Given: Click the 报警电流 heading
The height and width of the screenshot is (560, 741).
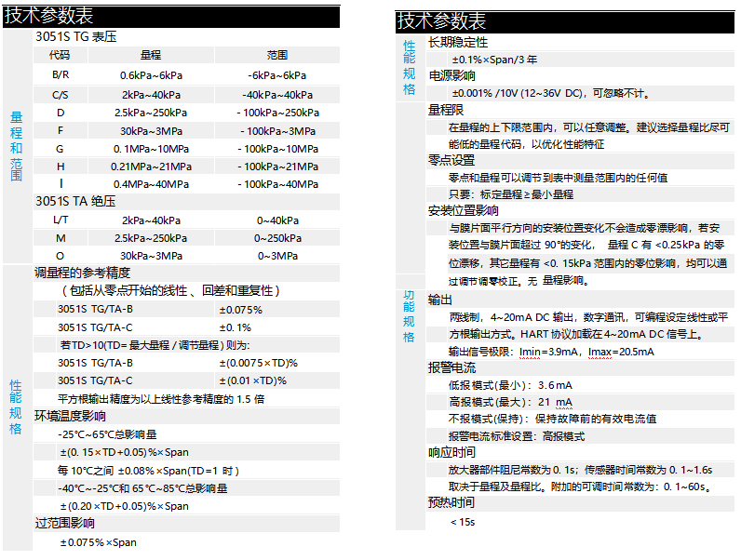Looking at the screenshot, I should click(x=451, y=367).
